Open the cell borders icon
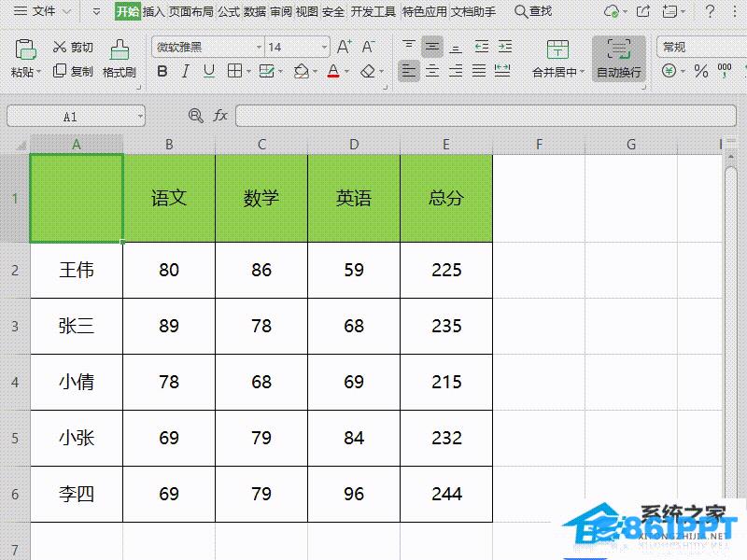This screenshot has height=560, width=747. 234,72
